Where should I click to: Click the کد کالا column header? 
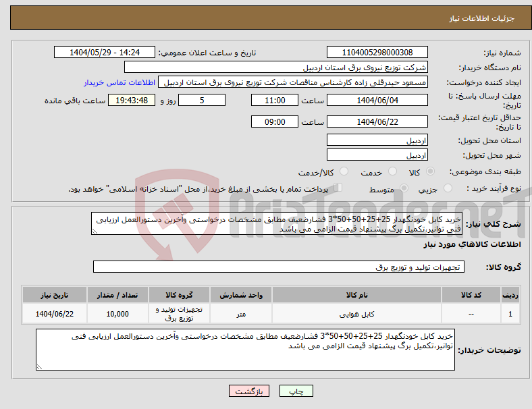(x=471, y=295)
